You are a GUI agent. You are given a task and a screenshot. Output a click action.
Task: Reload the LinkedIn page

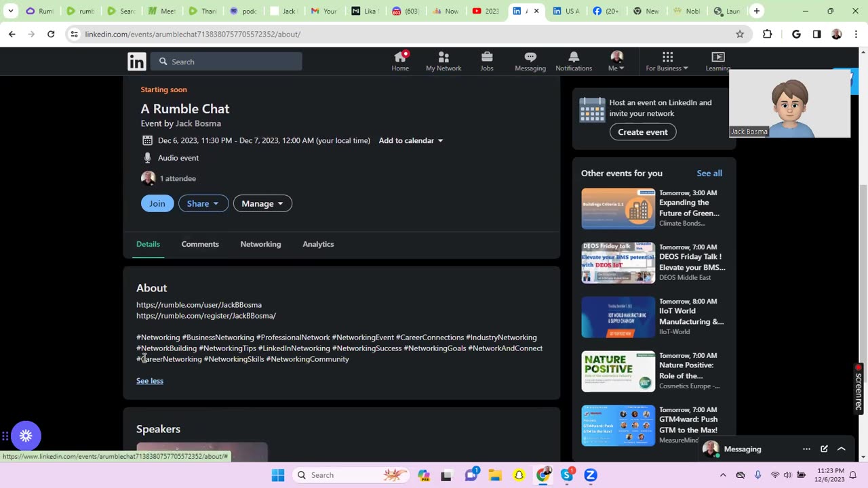[x=51, y=34]
